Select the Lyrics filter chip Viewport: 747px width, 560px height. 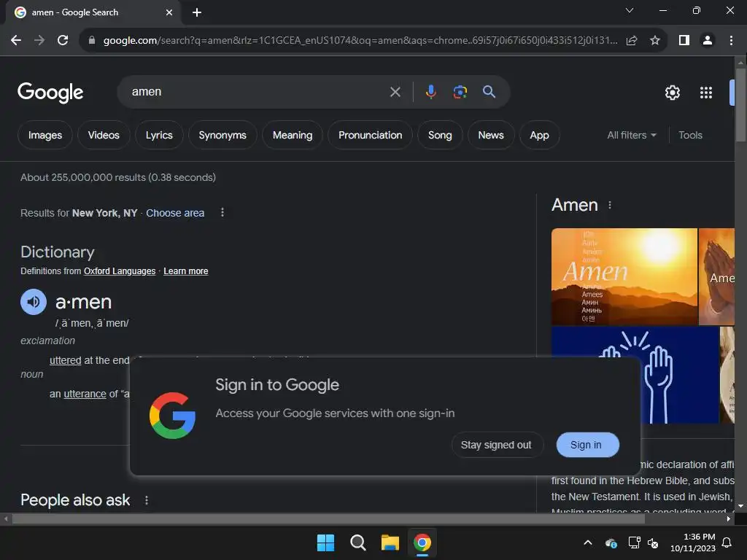coord(159,135)
